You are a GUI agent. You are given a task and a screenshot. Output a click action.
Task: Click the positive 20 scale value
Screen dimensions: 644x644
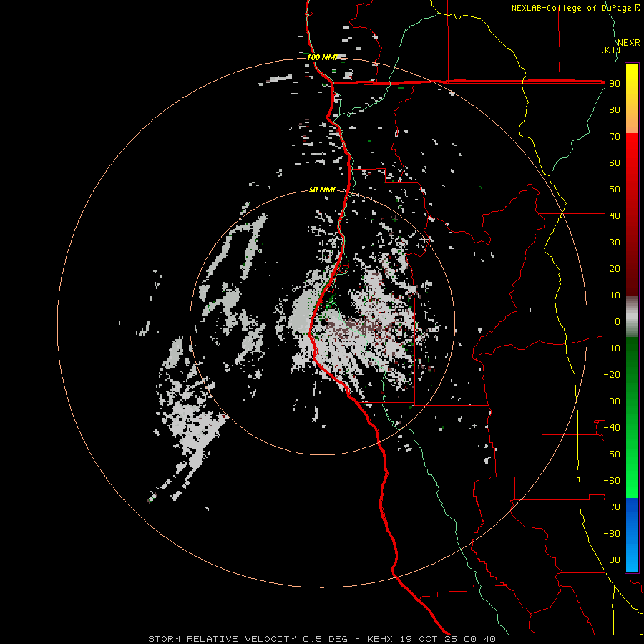[x=615, y=268]
